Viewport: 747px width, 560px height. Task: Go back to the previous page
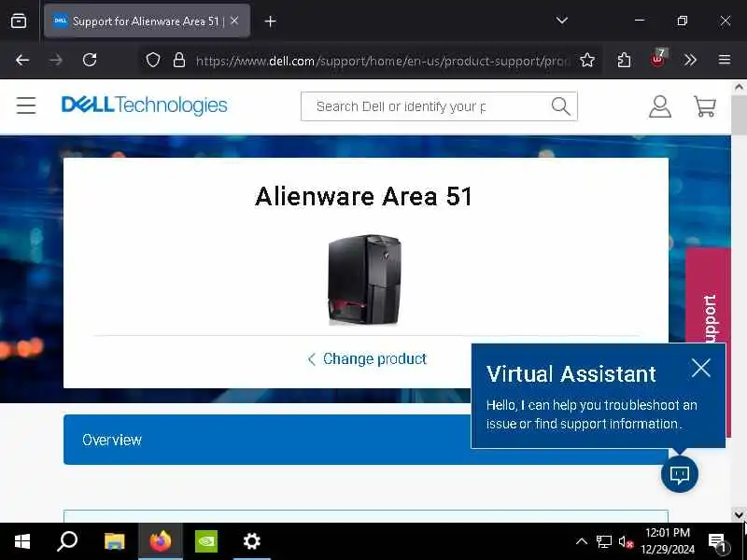(22, 60)
